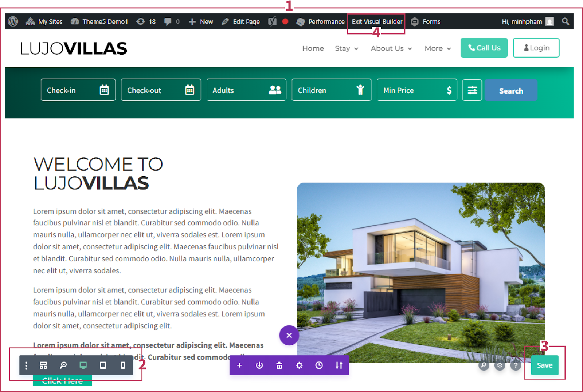Open the builder three-dot options menu
Image resolution: width=583 pixels, height=392 pixels.
[26, 365]
